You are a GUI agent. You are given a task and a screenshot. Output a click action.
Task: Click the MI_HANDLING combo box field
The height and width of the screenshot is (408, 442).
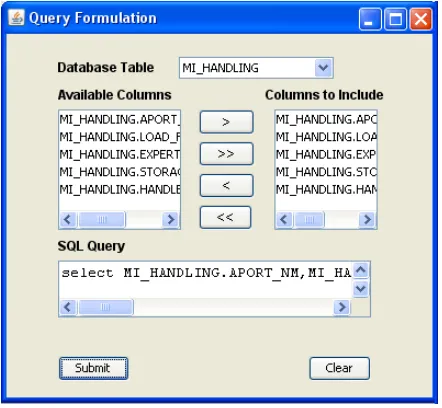click(256, 68)
